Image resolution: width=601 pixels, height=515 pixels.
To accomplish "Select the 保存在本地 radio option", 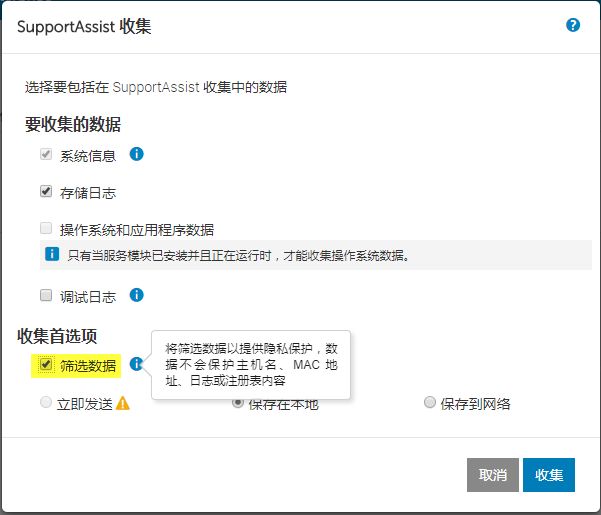I will click(238, 403).
